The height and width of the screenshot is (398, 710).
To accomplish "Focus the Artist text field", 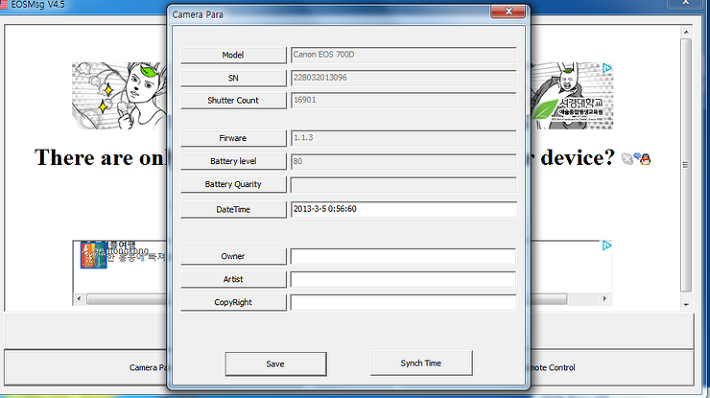I will tap(403, 279).
